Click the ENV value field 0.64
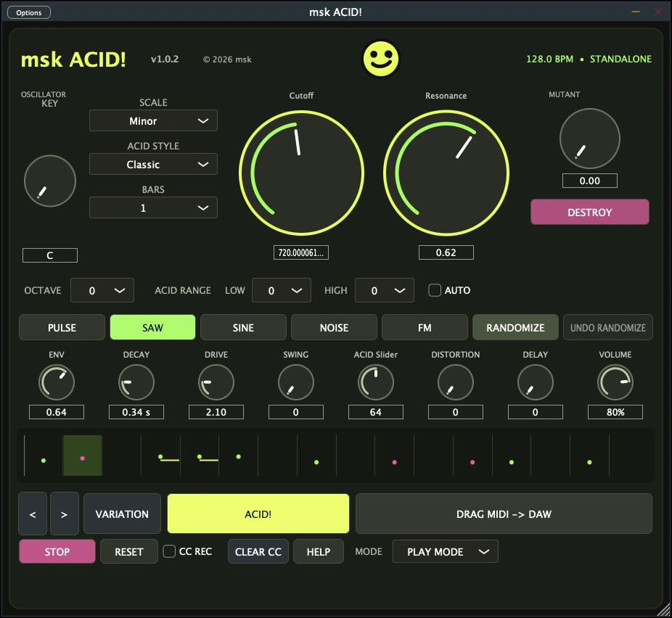This screenshot has width=672, height=618. point(57,412)
